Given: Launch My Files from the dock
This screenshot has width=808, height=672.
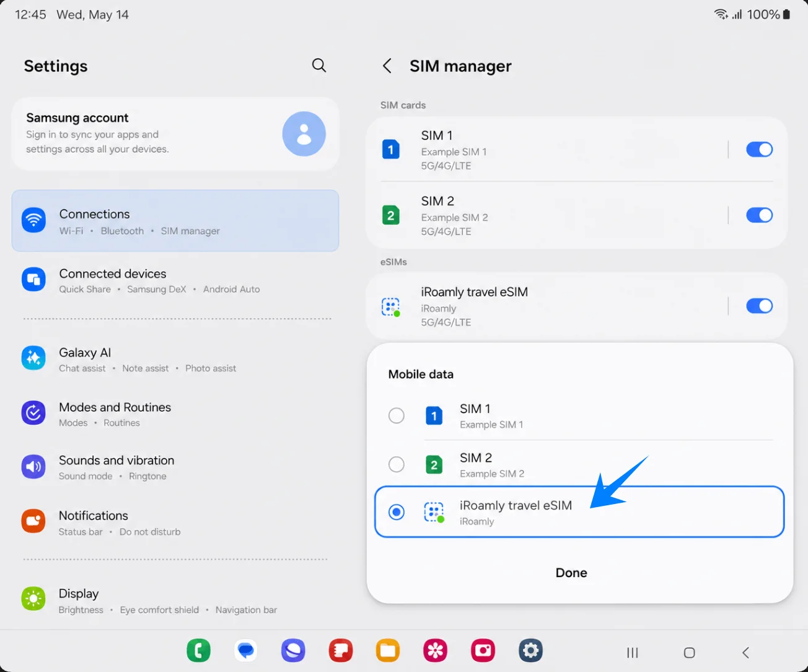Looking at the screenshot, I should tap(388, 651).
